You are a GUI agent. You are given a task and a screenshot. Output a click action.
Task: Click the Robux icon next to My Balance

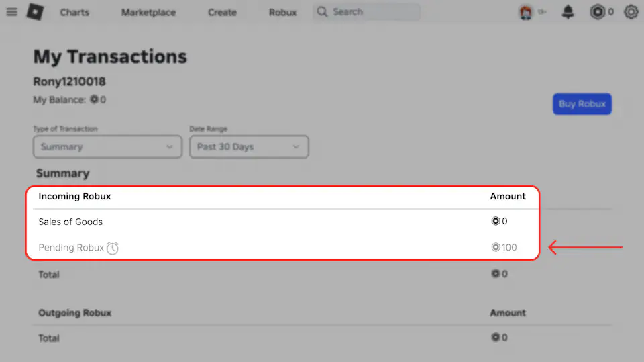click(94, 100)
